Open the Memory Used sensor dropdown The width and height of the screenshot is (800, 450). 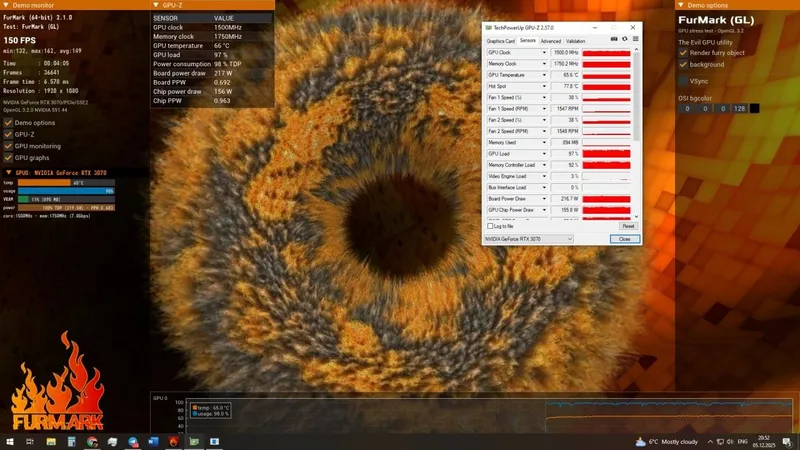coord(544,142)
